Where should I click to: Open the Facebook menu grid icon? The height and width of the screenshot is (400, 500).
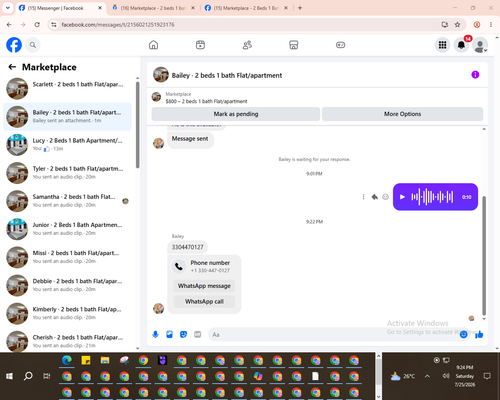(442, 45)
